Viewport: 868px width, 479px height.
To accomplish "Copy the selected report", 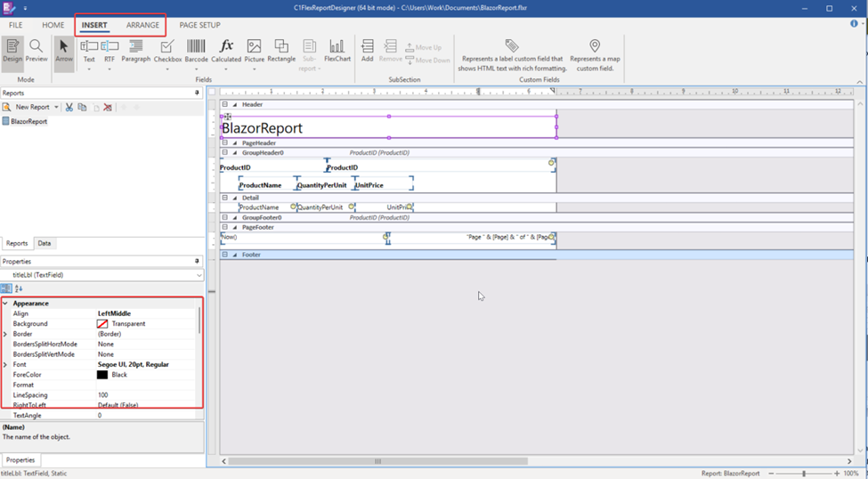I will point(82,108).
